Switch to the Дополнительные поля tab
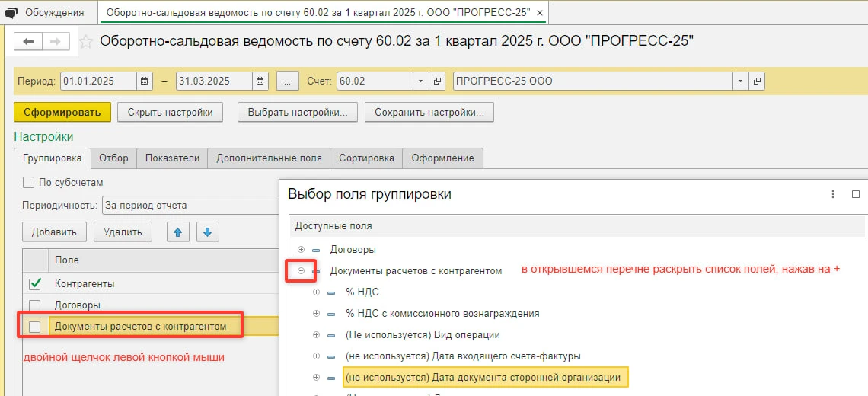The width and height of the screenshot is (868, 396). point(269,158)
